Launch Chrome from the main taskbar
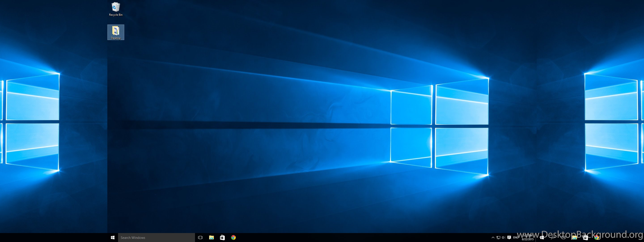Screen dimensions: 644x242 pyautogui.click(x=233, y=238)
